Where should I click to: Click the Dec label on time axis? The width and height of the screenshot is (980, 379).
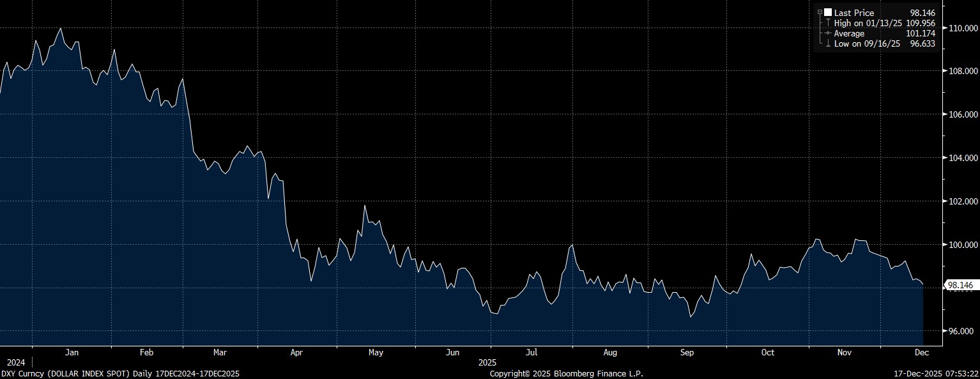pyautogui.click(x=921, y=352)
